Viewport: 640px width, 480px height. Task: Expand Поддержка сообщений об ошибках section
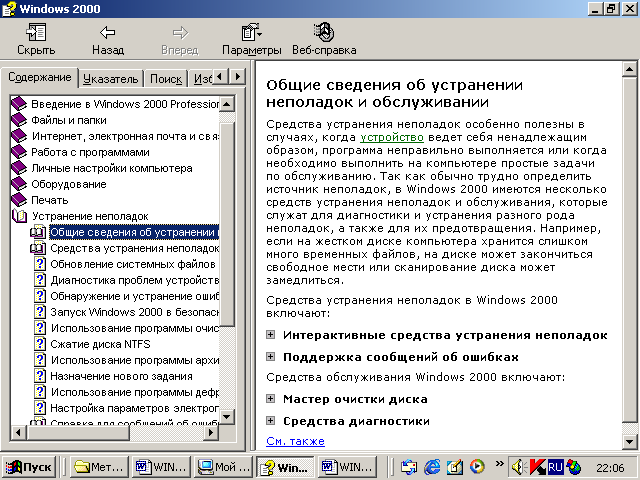pos(270,357)
